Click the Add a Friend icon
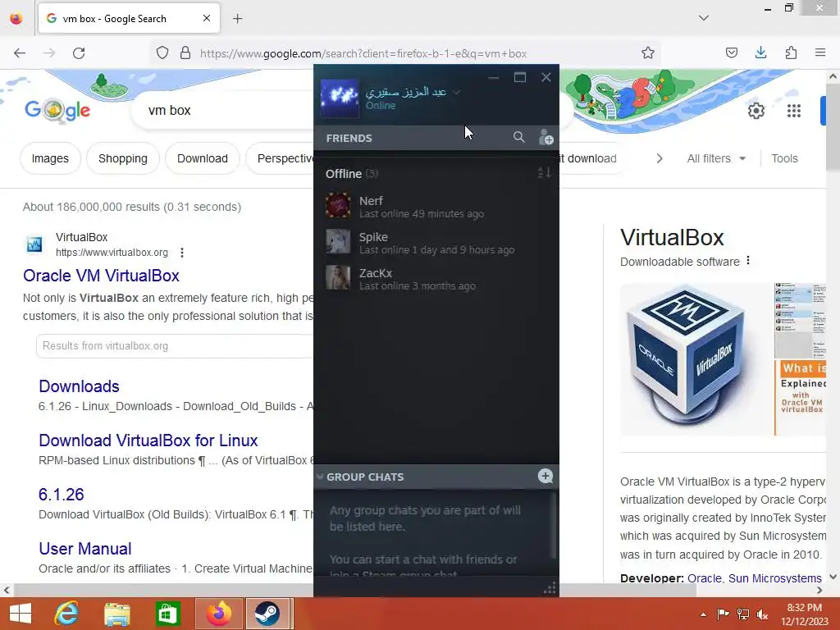Image resolution: width=840 pixels, height=630 pixels. point(546,137)
